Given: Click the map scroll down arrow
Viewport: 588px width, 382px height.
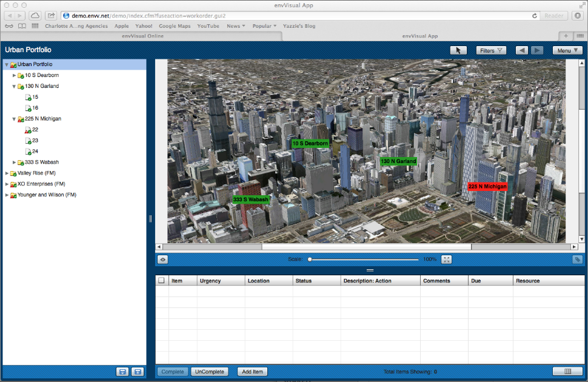Looking at the screenshot, I should pos(581,239).
